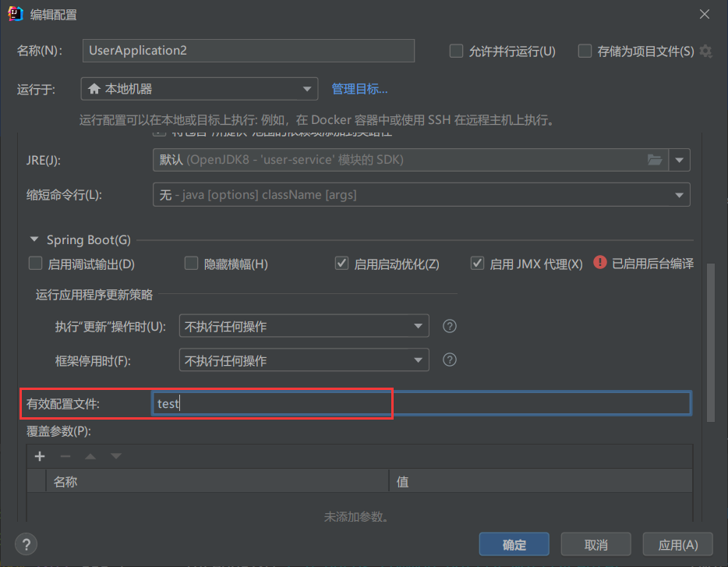This screenshot has width=728, height=567.
Task: Enable debug output checkbox
Action: [35, 264]
